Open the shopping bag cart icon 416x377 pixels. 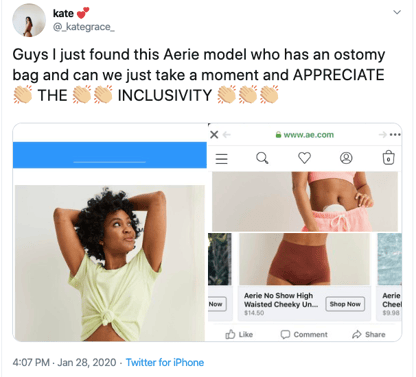coord(388,157)
